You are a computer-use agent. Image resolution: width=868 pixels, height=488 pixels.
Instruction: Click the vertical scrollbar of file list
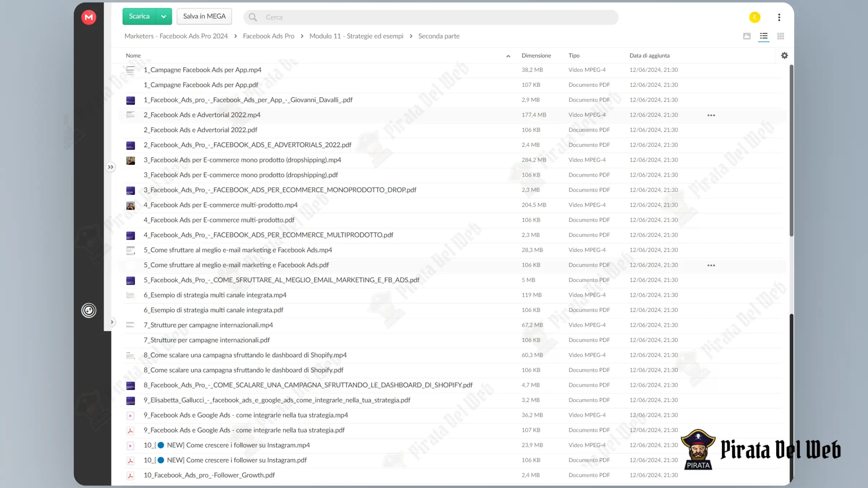pos(791,150)
